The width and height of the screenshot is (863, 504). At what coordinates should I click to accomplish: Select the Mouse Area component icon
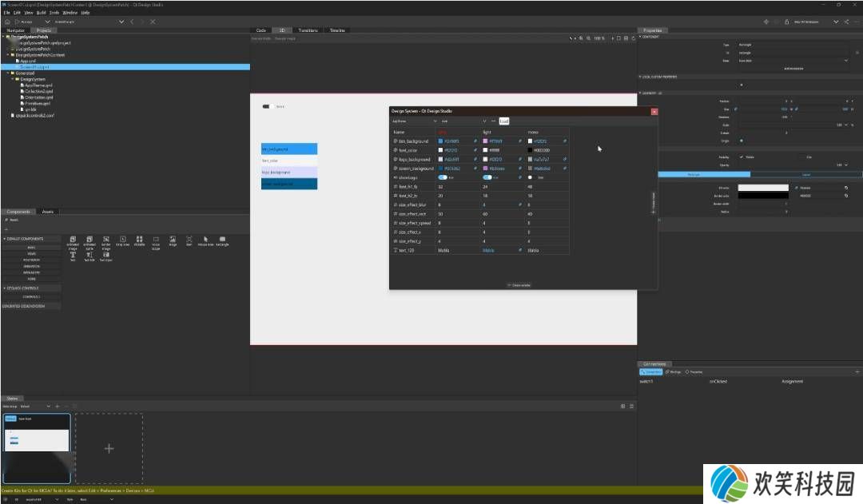pyautogui.click(x=205, y=240)
